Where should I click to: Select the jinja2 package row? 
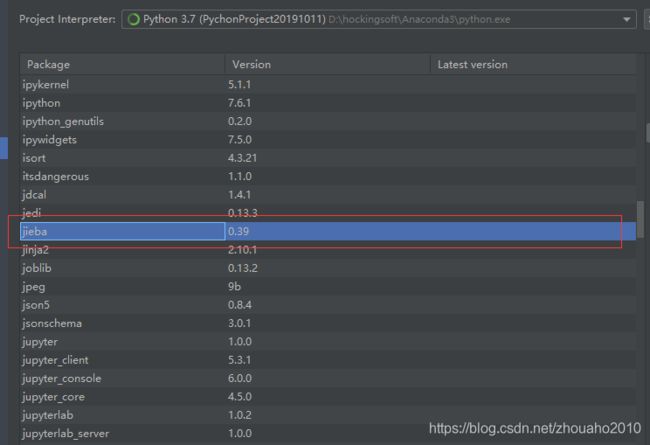click(327, 250)
